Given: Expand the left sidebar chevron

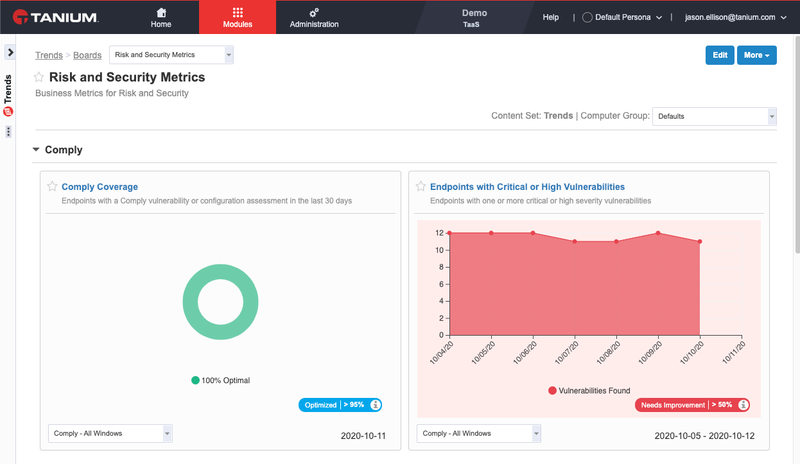Looking at the screenshot, I should [10, 52].
